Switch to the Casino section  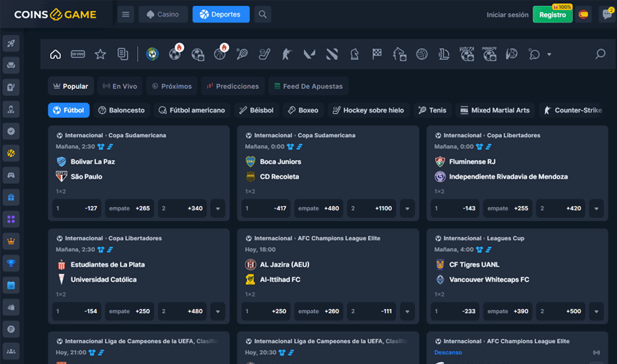point(163,14)
